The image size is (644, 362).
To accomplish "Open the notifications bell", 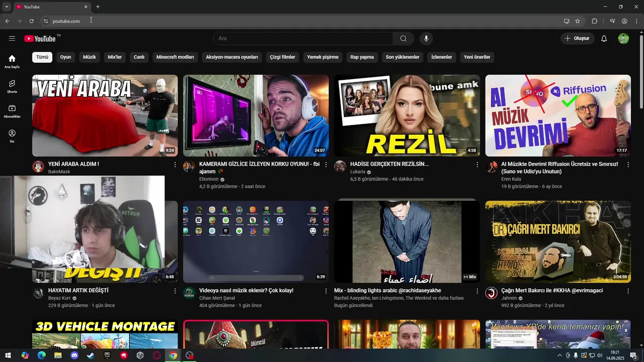I will pos(604,39).
